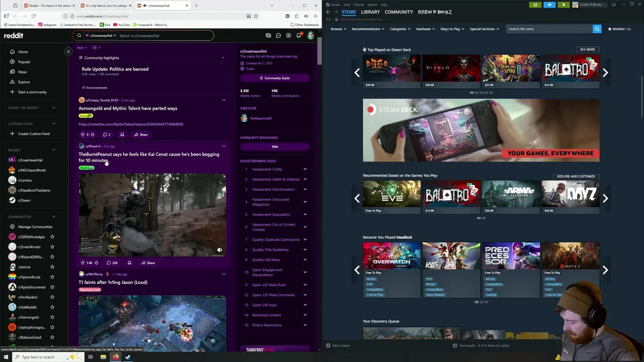Open comments on Asmongold Mythic Talent post
The width and height of the screenshot is (644, 362).
click(x=107, y=135)
